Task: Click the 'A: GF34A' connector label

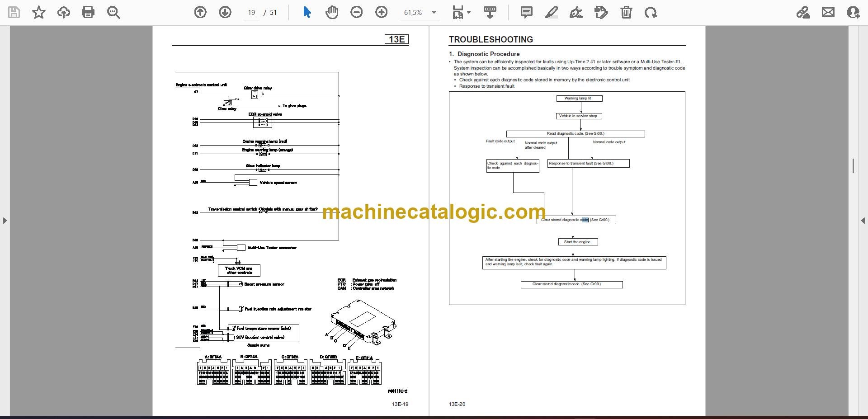Action: [x=213, y=357]
